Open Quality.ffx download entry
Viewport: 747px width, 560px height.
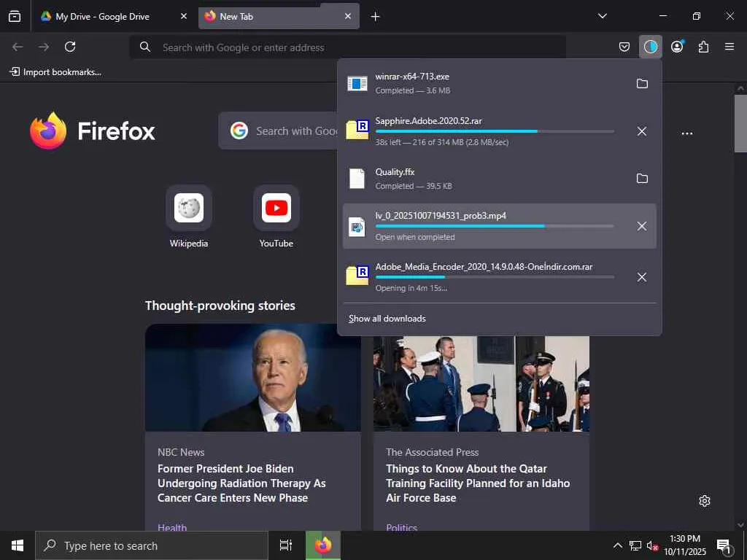[x=486, y=179]
